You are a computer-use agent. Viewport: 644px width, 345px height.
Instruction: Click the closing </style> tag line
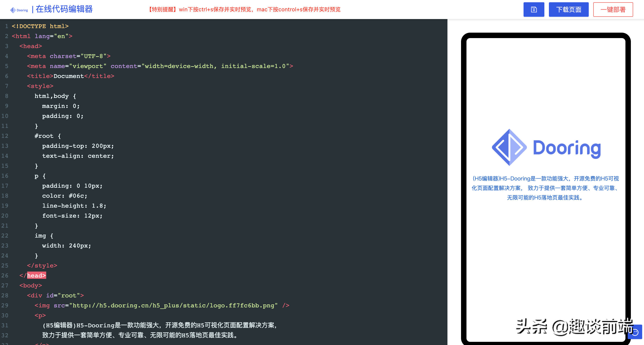tap(42, 265)
